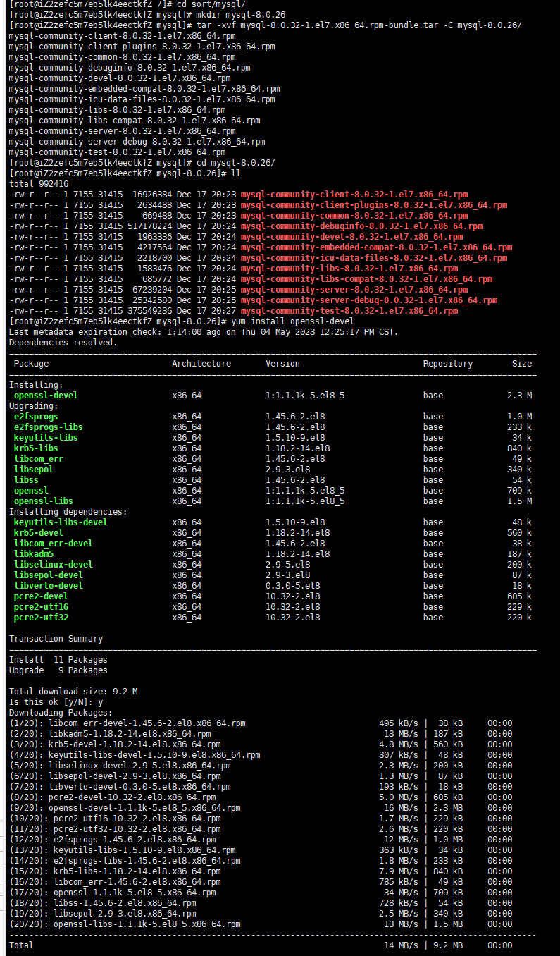Click the file size 517178224
The image size is (560, 956).
tap(149, 226)
